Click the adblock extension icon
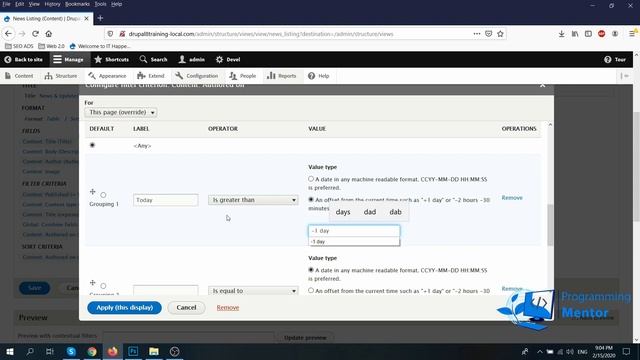640x360 pixels. (601, 34)
